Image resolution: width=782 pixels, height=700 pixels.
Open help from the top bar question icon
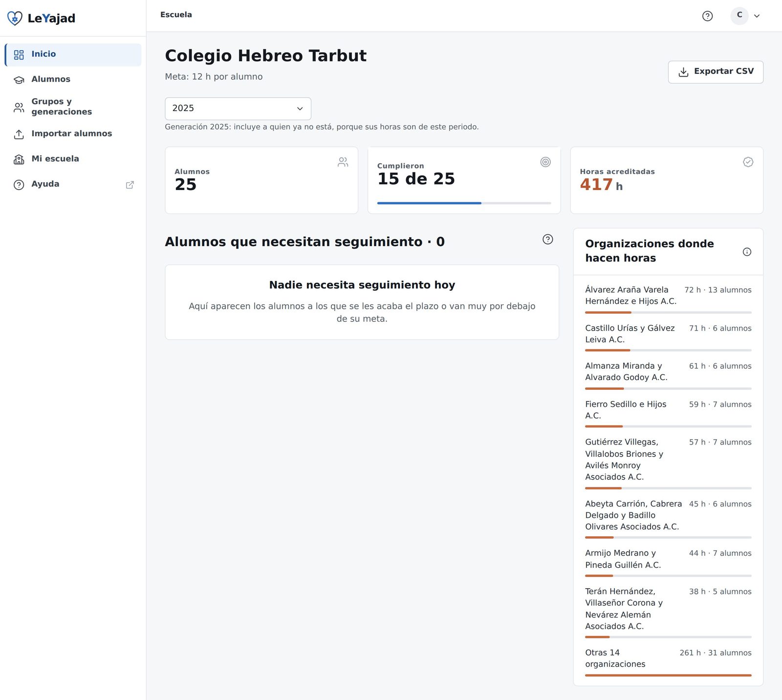click(x=707, y=16)
